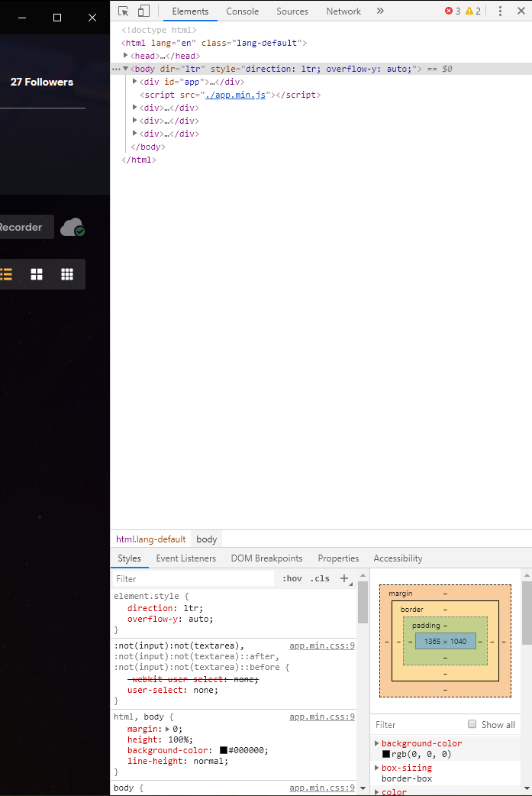The height and width of the screenshot is (796, 532).
Task: Expand the third plain div node after script
Action: click(x=135, y=133)
